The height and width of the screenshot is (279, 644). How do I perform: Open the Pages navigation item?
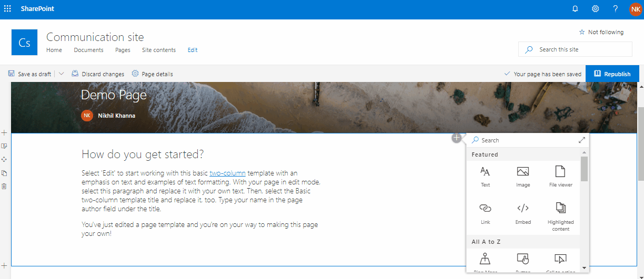point(123,50)
